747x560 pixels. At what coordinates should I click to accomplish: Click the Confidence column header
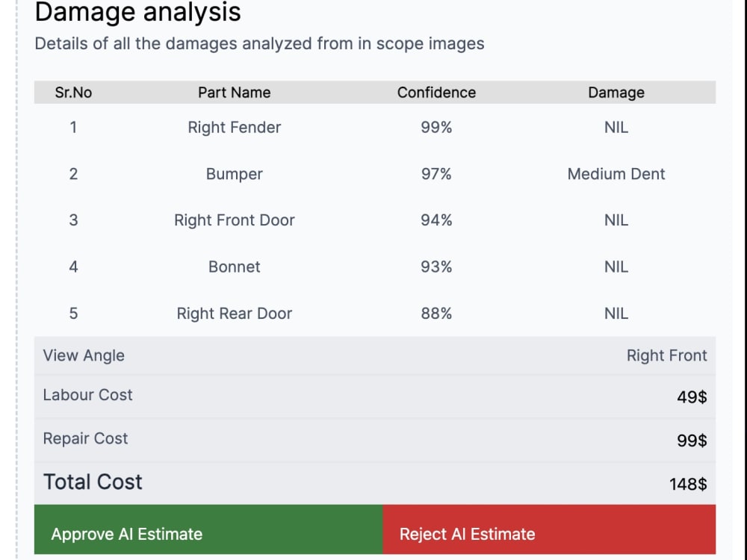point(436,93)
